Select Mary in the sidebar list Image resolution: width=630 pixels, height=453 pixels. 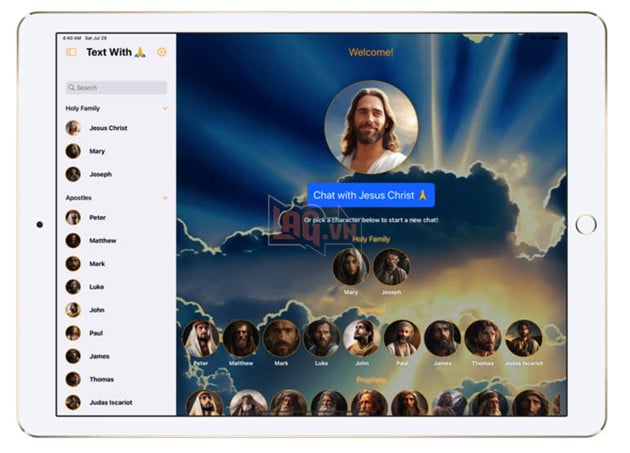96,151
